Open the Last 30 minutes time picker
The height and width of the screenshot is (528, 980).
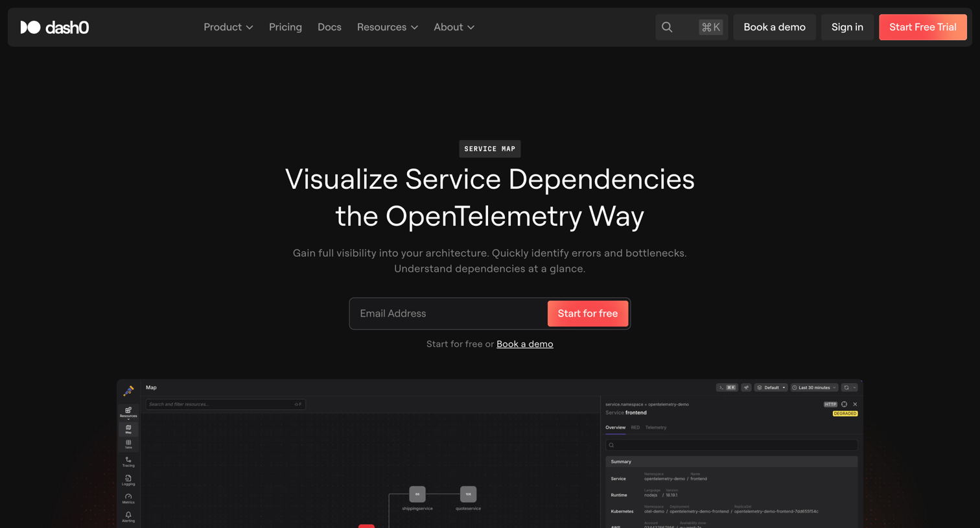[814, 388]
